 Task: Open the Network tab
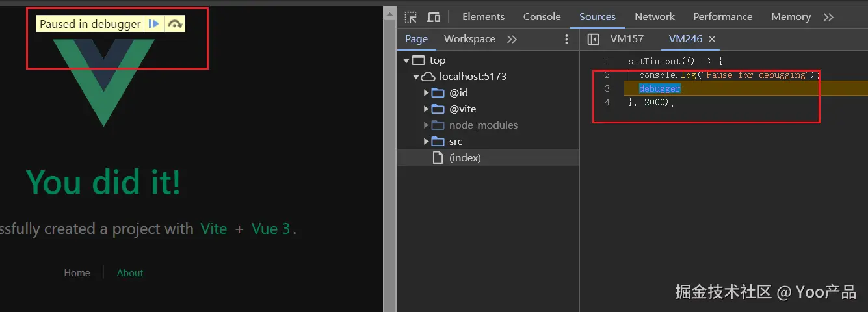click(x=654, y=17)
